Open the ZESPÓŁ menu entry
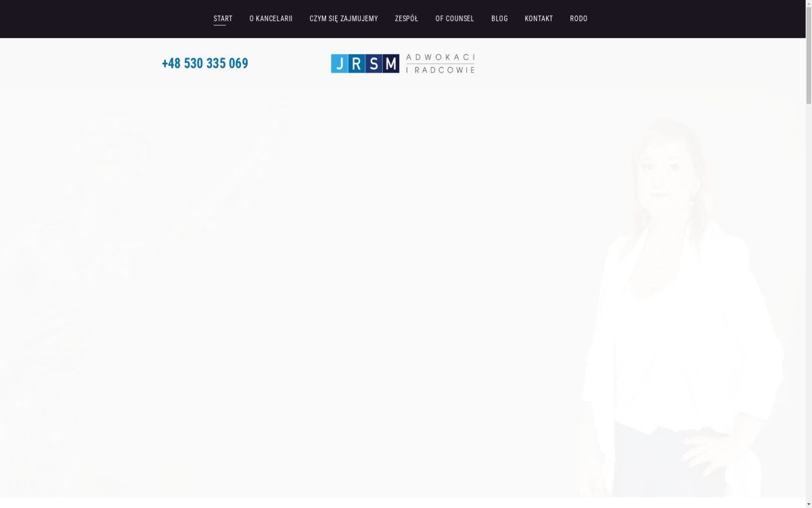The height and width of the screenshot is (508, 812). (x=406, y=18)
